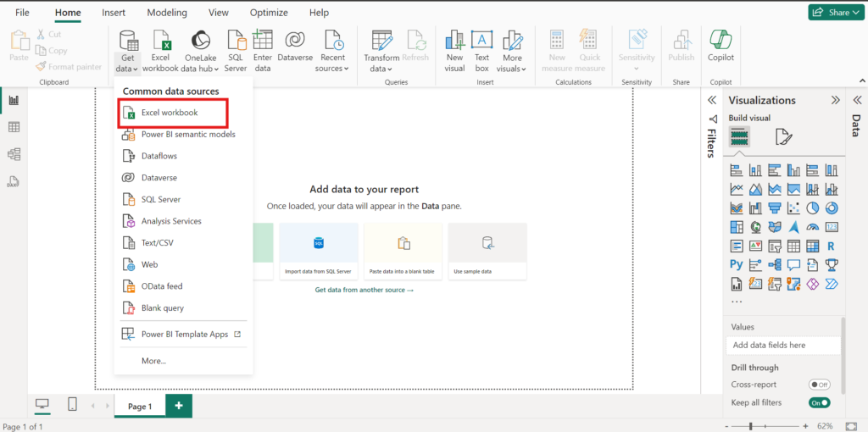Click Use sample data card
868x432 pixels.
(x=487, y=251)
